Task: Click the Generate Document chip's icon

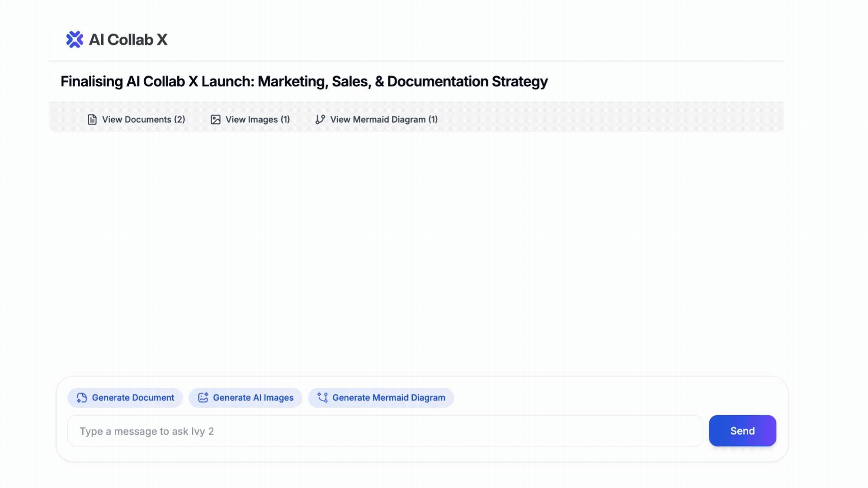Action: (x=82, y=398)
